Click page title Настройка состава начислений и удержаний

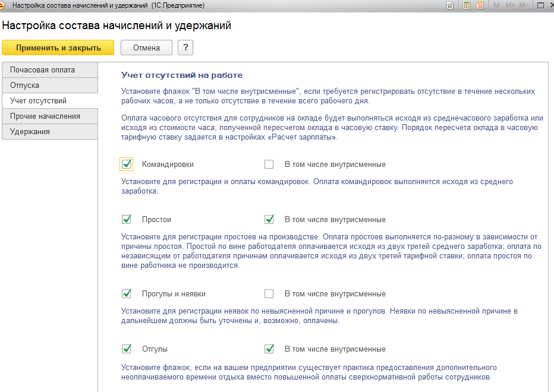point(117,26)
